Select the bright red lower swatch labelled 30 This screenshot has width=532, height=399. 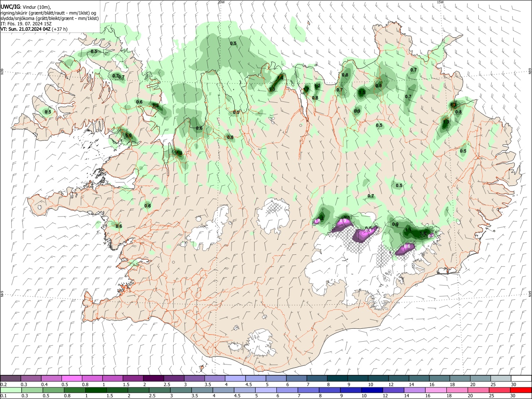(x=520, y=390)
